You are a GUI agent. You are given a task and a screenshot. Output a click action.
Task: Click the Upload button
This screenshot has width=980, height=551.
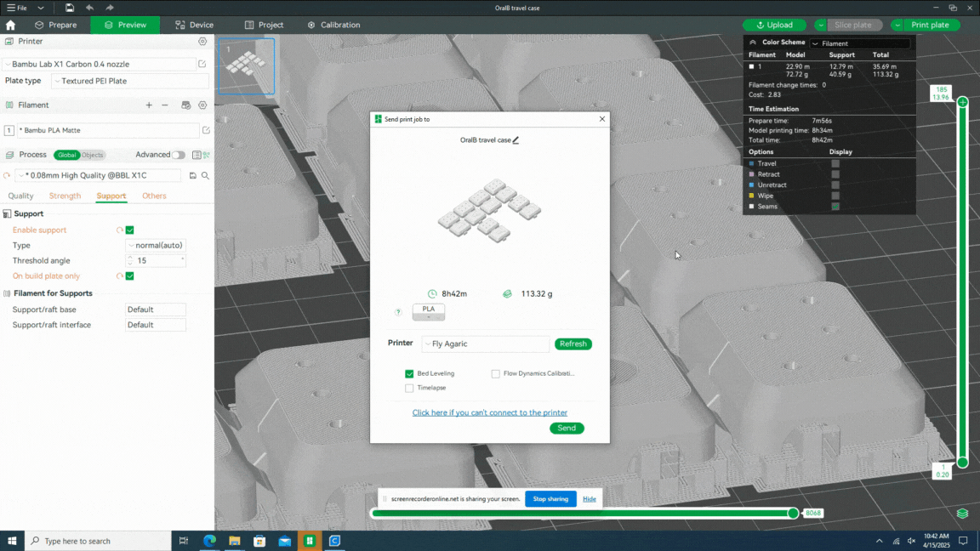[x=774, y=25]
